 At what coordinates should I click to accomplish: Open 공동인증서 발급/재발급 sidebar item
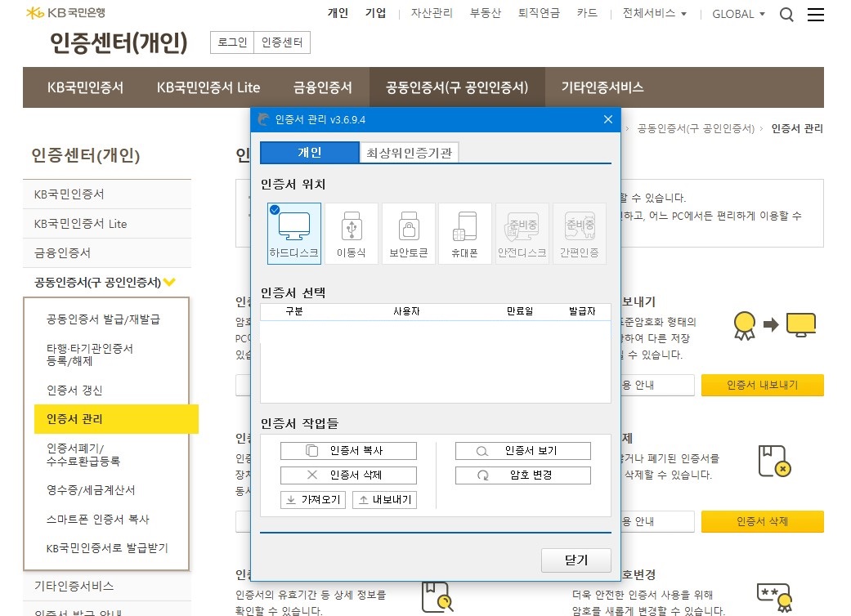pyautogui.click(x=104, y=319)
